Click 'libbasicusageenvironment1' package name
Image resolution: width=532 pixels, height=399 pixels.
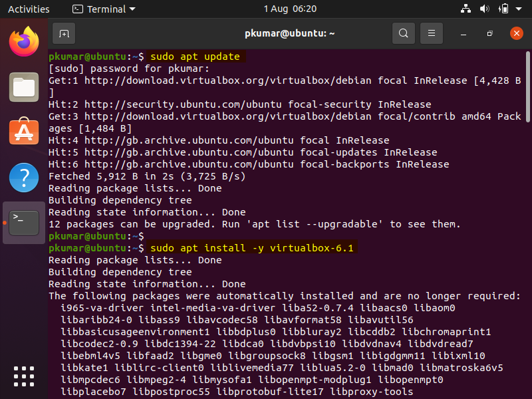pyautogui.click(x=135, y=332)
